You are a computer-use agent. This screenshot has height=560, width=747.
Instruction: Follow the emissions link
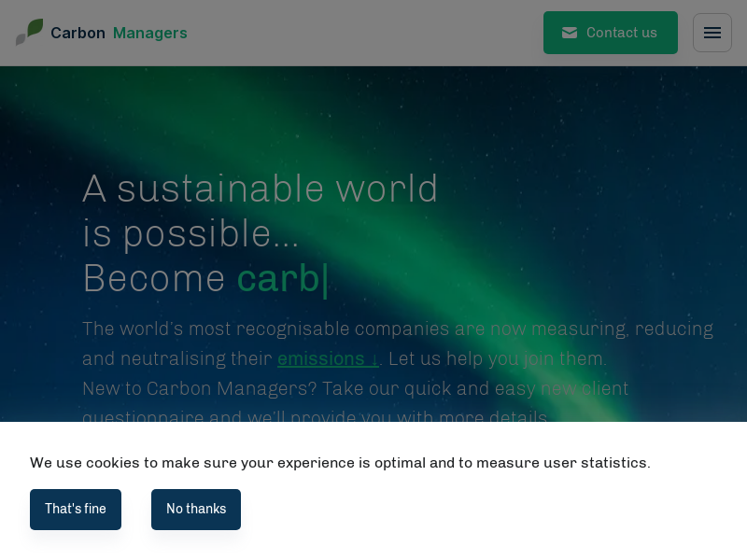pyautogui.click(x=320, y=359)
